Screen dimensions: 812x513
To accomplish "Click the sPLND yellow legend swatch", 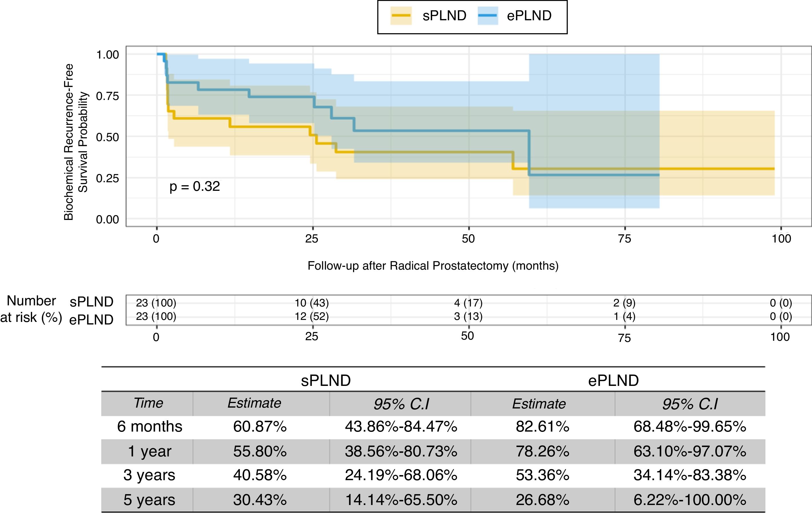I will coord(401,16).
